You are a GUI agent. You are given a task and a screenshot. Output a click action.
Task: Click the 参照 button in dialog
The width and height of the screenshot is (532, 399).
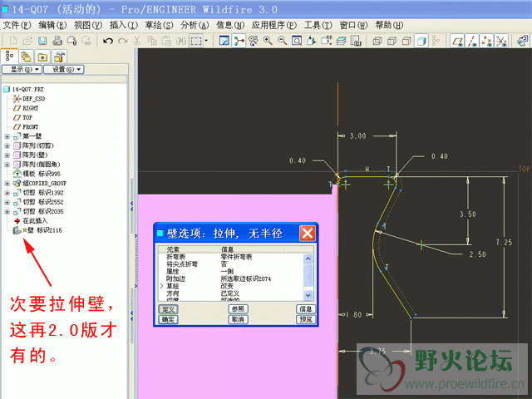click(239, 309)
